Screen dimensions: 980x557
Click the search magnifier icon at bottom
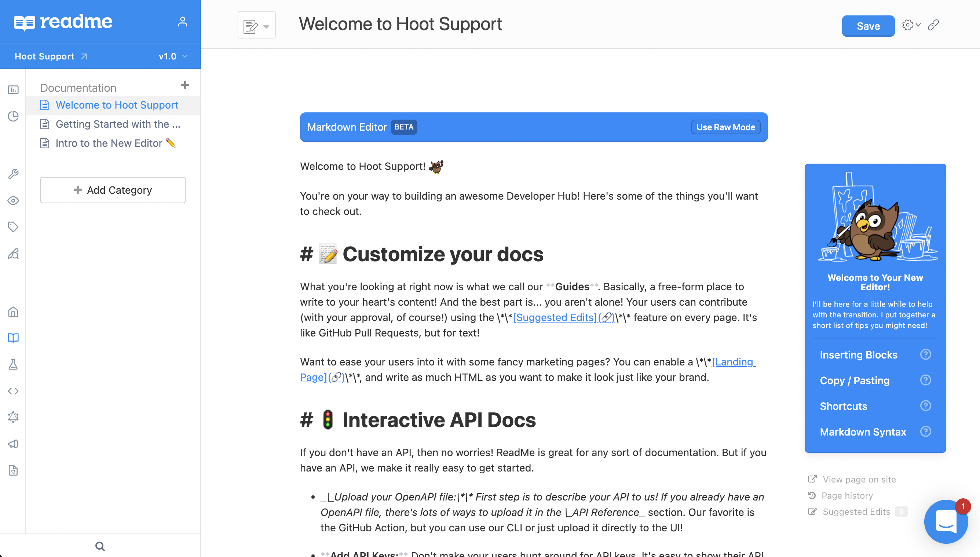[100, 546]
